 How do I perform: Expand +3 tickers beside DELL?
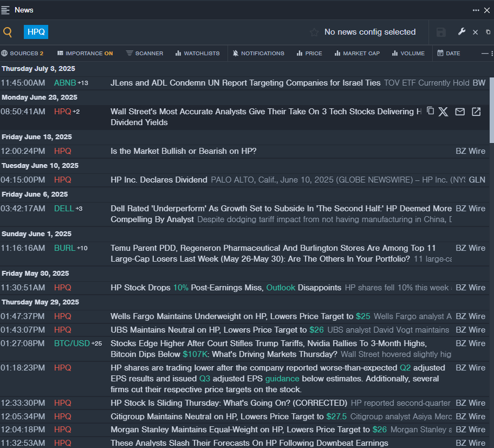tap(79, 209)
